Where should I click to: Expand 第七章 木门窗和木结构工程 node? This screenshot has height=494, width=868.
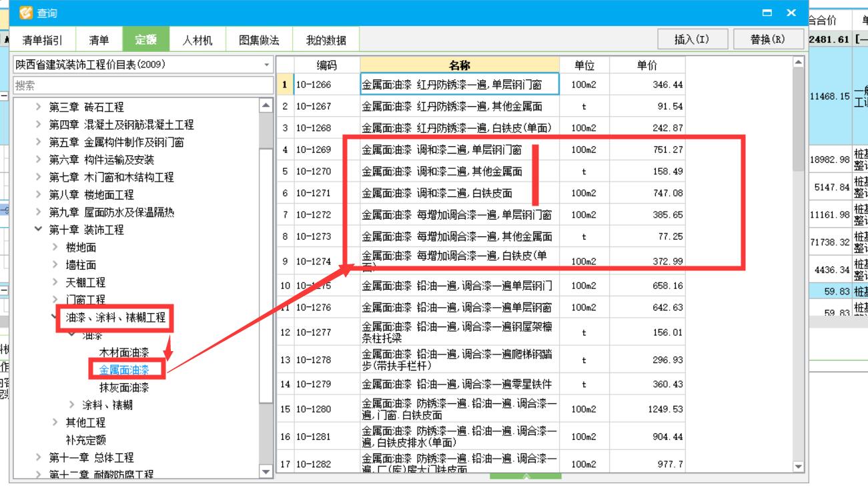[38, 177]
